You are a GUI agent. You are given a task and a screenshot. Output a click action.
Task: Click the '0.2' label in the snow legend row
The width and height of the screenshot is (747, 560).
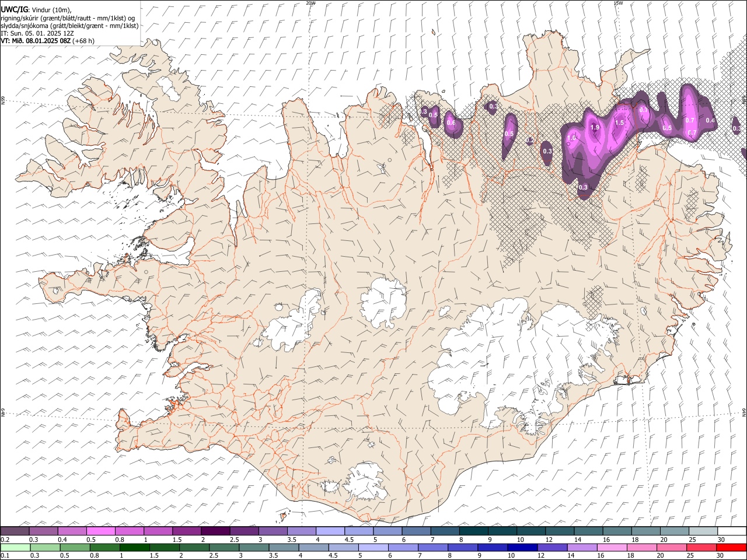5,540
